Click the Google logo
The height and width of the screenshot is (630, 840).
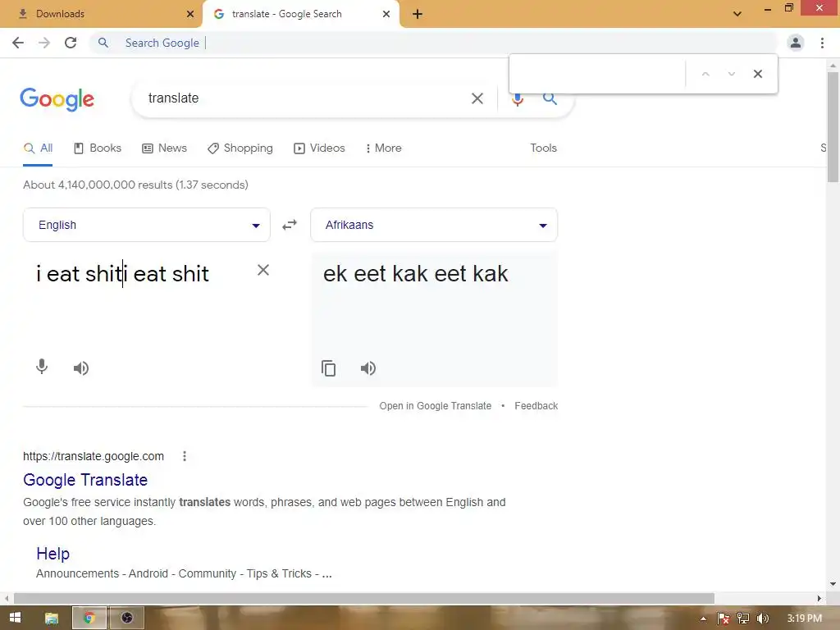pos(57,99)
